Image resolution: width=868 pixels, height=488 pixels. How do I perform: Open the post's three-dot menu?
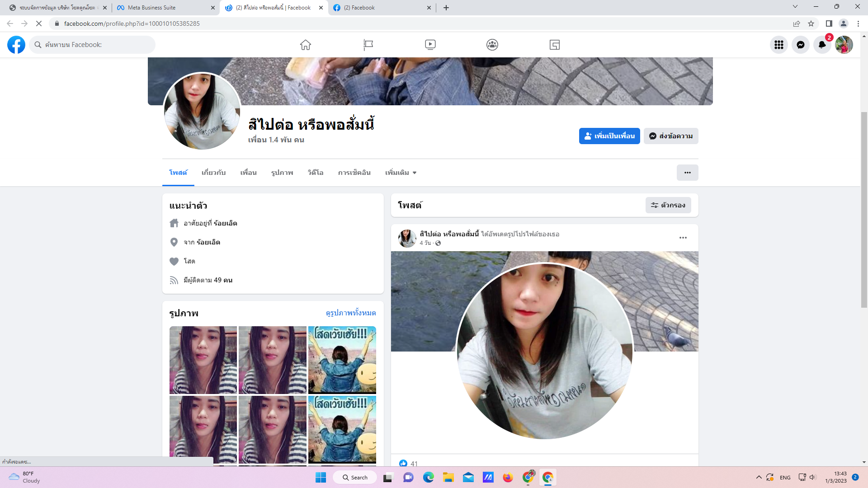[x=683, y=238]
